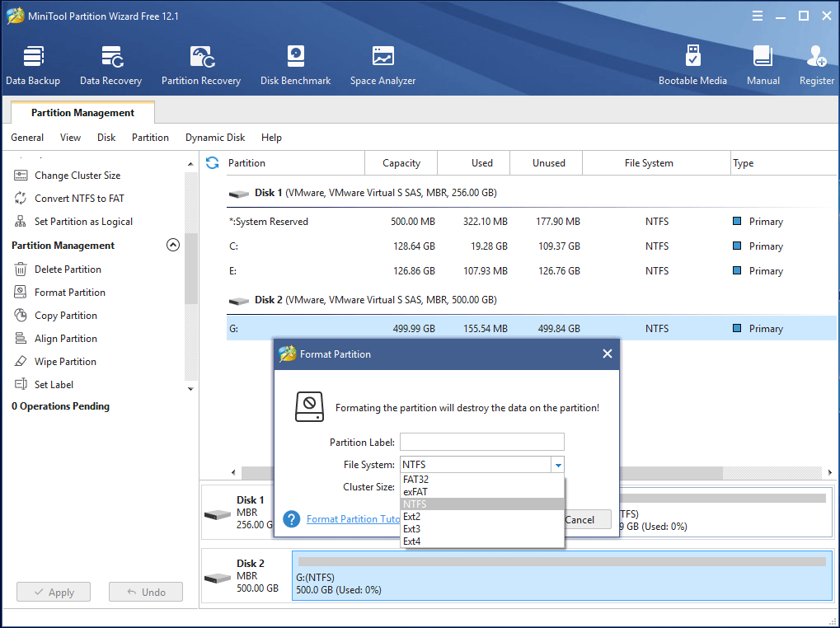840x628 pixels.
Task: Choose Ext3 from the file system list
Action: coord(482,528)
